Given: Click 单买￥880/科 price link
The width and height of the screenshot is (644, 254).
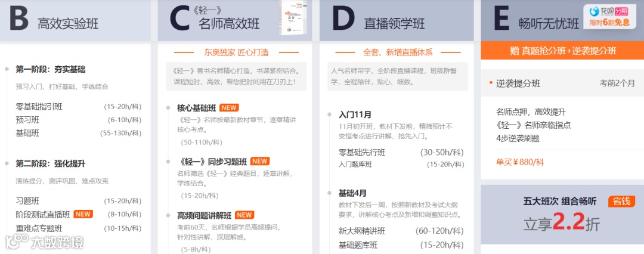Looking at the screenshot, I should point(519,162).
